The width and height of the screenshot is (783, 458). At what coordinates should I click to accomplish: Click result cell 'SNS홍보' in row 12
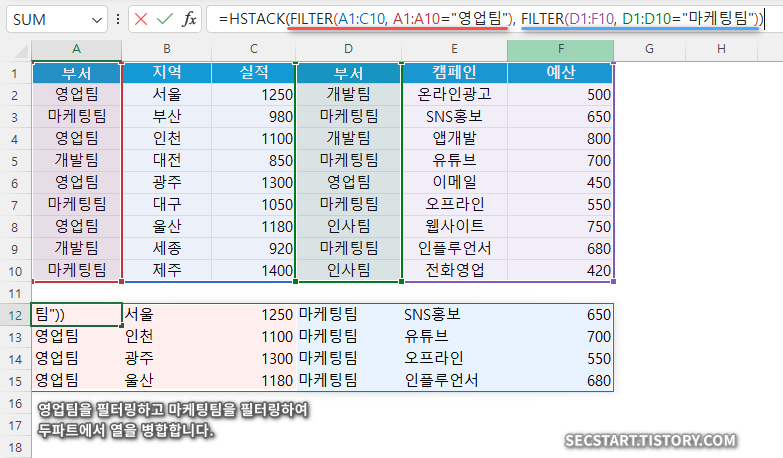454,315
